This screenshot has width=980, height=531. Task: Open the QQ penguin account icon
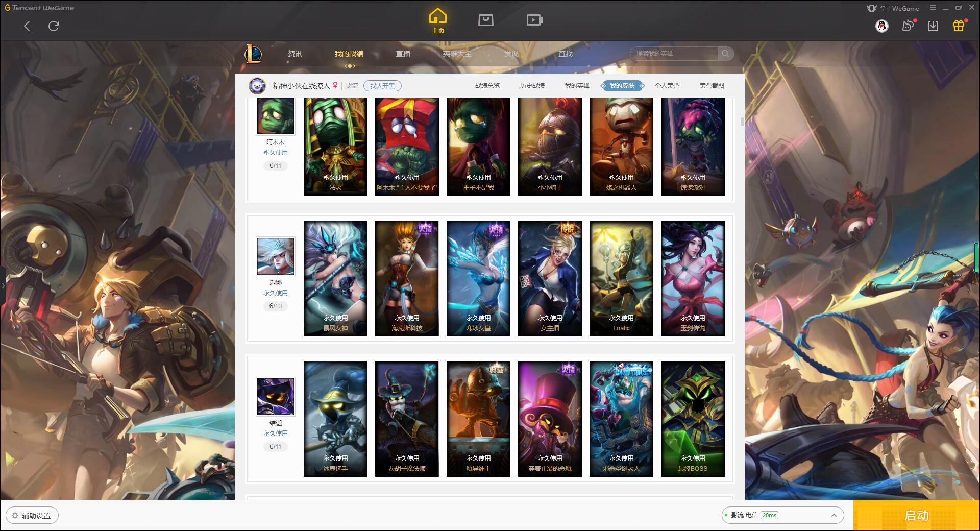[881, 26]
